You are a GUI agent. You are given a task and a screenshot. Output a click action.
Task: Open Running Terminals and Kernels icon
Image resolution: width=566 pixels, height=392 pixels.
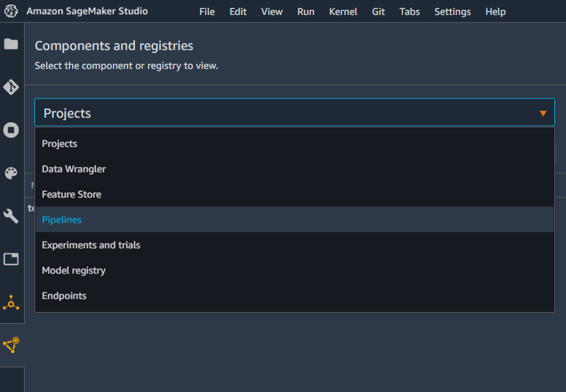click(11, 130)
